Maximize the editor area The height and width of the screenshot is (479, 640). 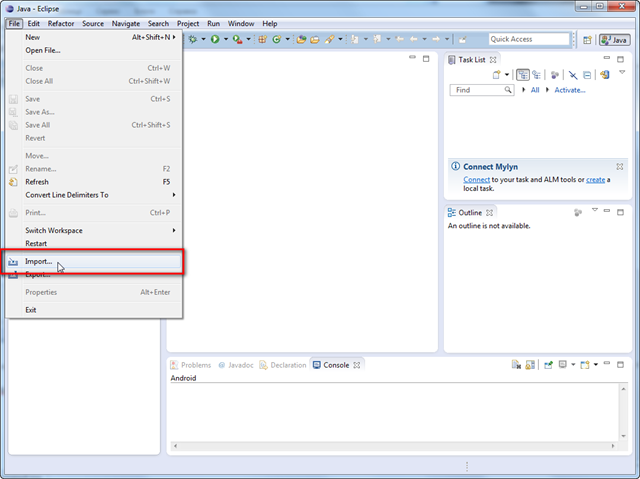click(426, 59)
